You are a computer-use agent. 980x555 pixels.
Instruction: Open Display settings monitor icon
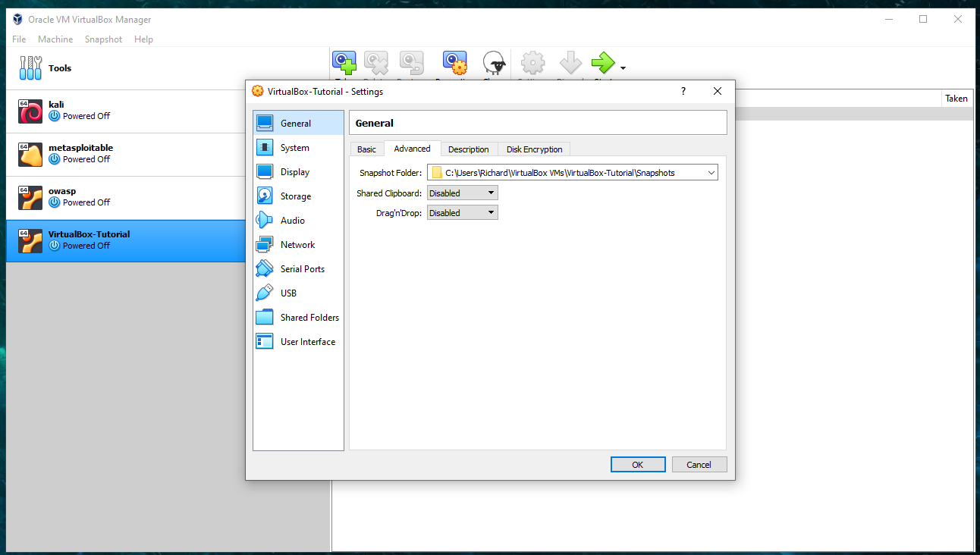click(x=265, y=171)
